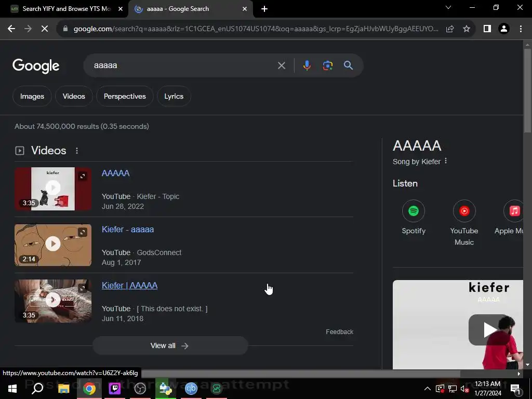Open File Explorer from taskbar
Viewport: 532px width, 399px height.
[63, 389]
